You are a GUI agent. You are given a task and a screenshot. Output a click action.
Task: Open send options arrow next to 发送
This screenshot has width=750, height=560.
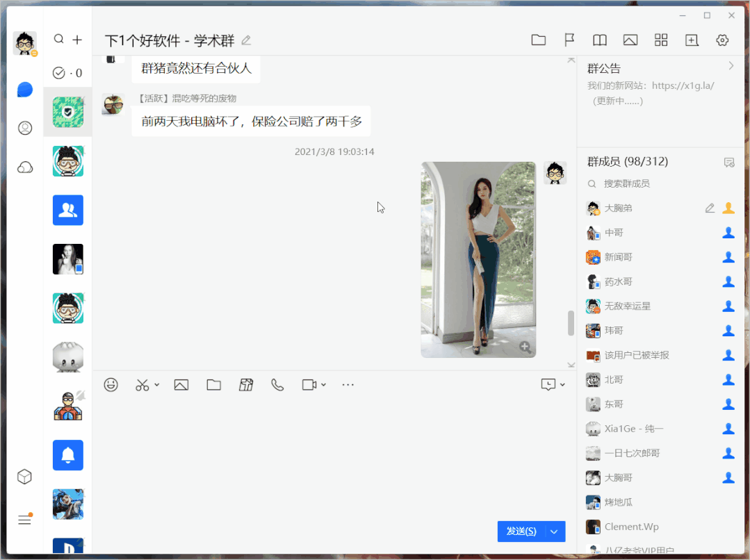(555, 532)
